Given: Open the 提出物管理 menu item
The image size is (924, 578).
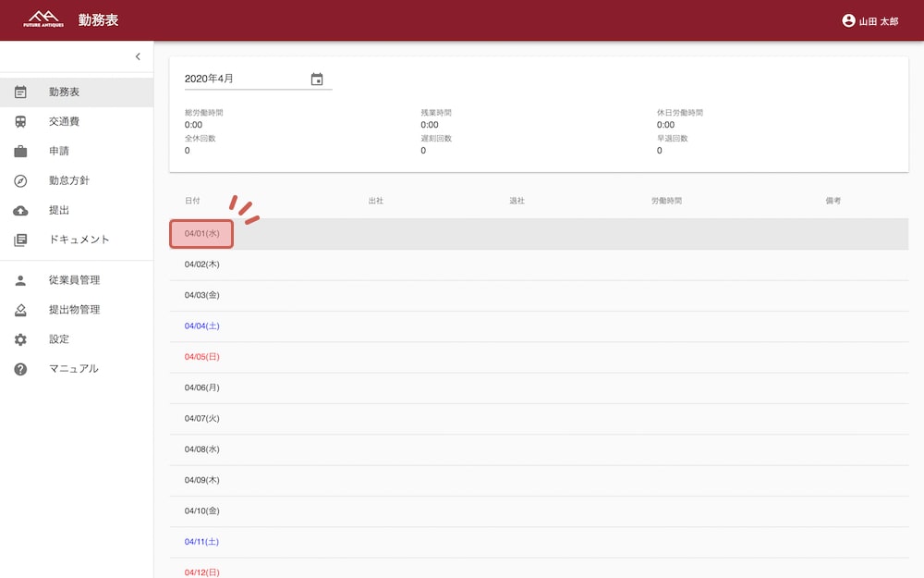Looking at the screenshot, I should 74,310.
